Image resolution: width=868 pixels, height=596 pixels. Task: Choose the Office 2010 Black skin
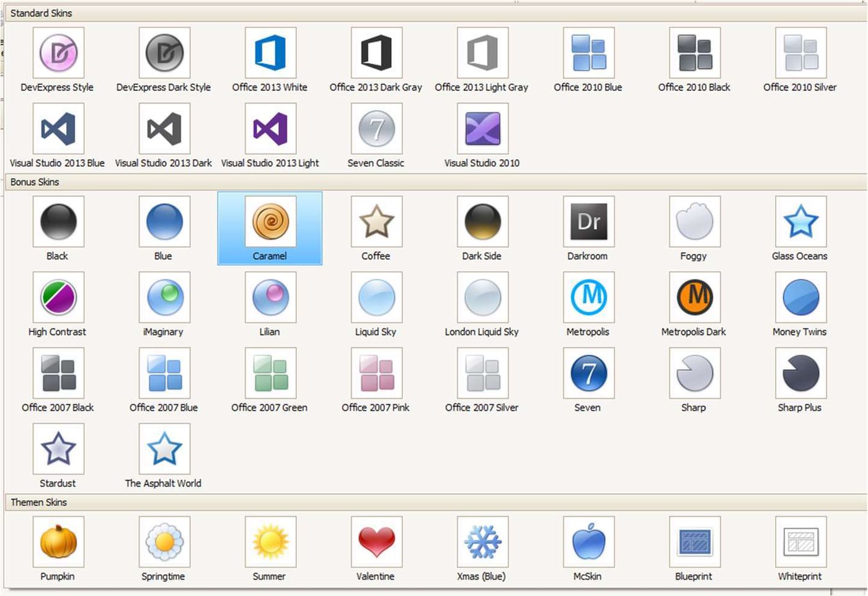(694, 53)
